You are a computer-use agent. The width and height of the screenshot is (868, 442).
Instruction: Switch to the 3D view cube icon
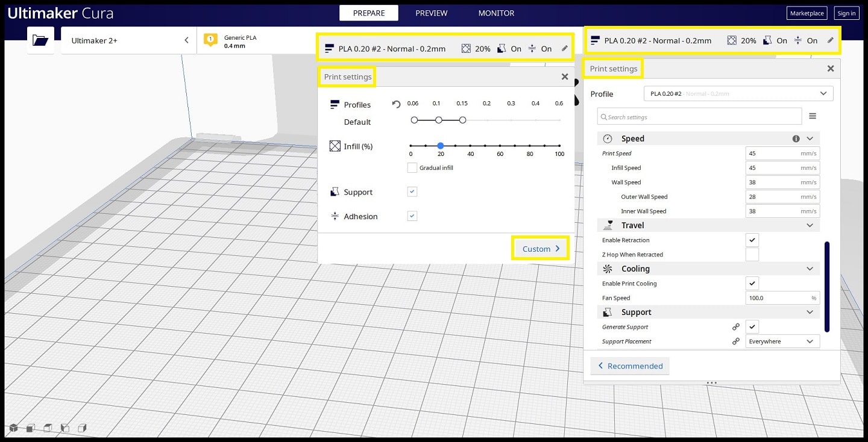coord(13,428)
